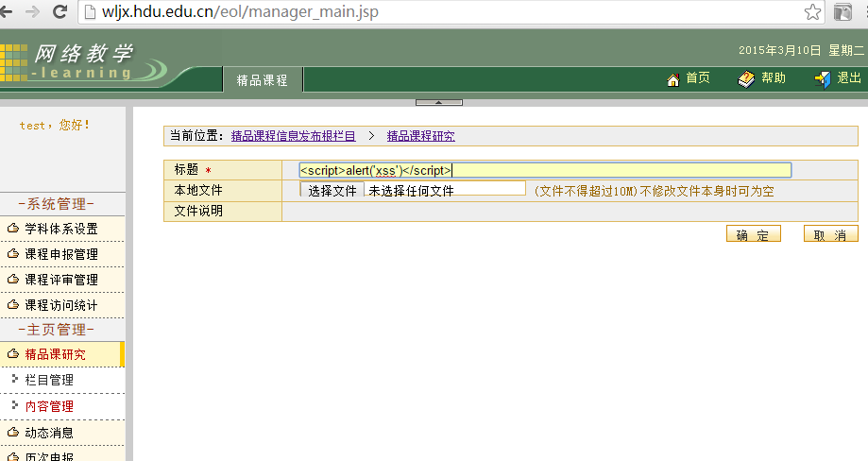The width and height of the screenshot is (868, 461).
Task: Click the greeting text test，您好!
Action: coord(54,125)
